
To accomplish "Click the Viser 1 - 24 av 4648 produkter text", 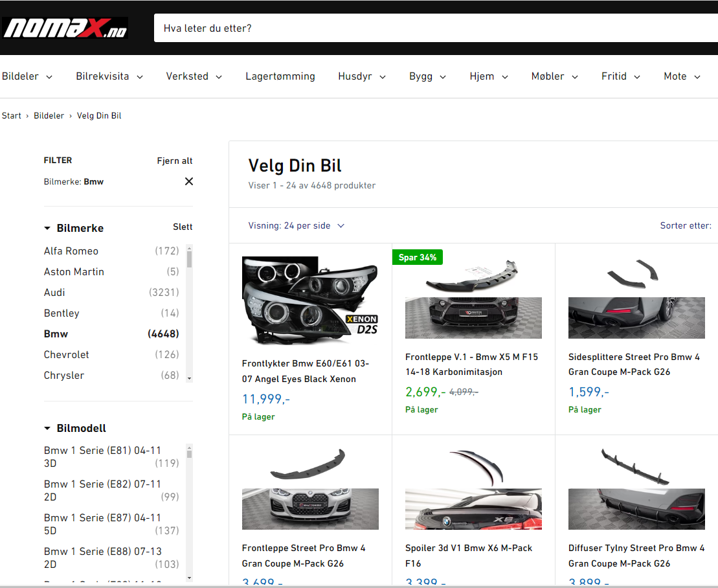I will point(312,185).
